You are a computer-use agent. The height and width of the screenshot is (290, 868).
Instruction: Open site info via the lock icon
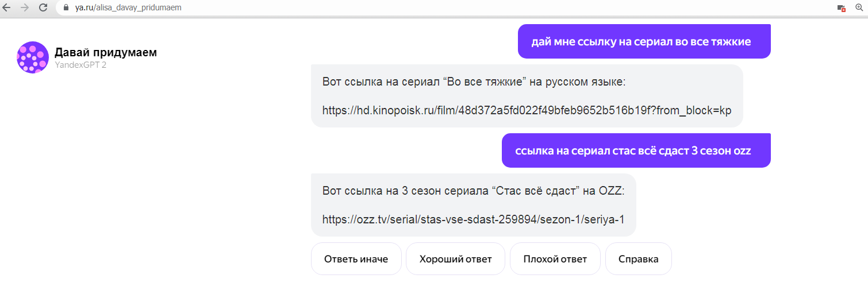point(66,8)
